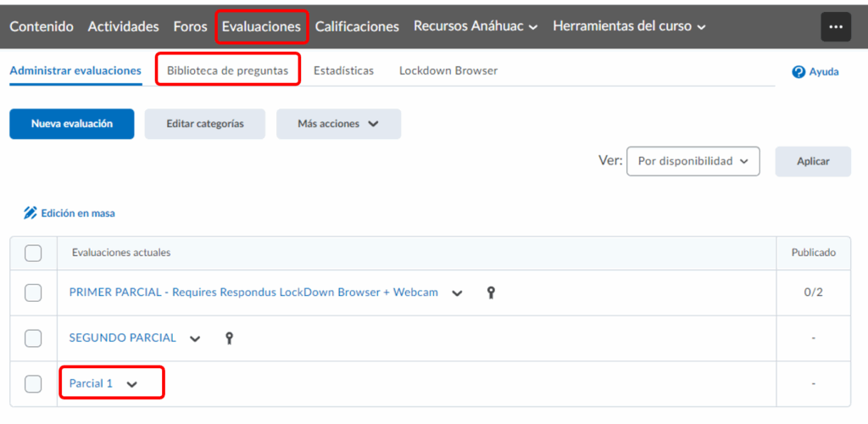This screenshot has height=424, width=868.
Task: Switch to the Biblioteca de preguntas tab
Action: (x=228, y=70)
